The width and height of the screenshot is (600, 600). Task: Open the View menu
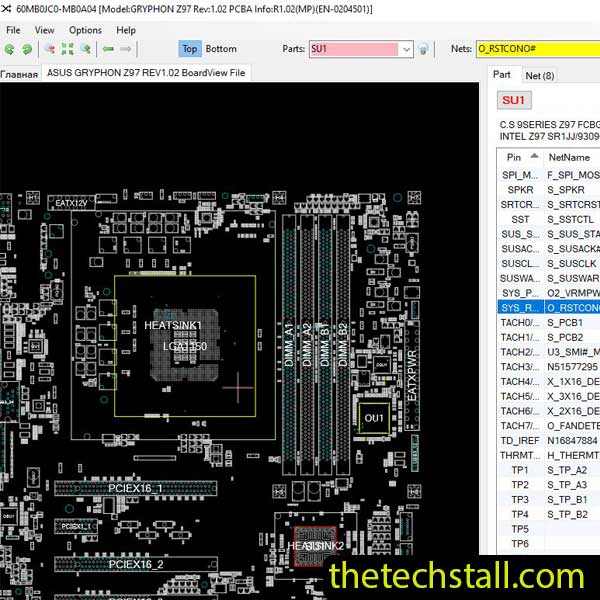pyautogui.click(x=44, y=30)
